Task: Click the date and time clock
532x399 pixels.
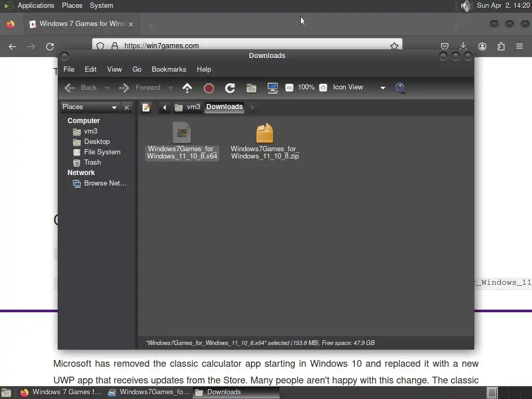Action: pos(503,5)
